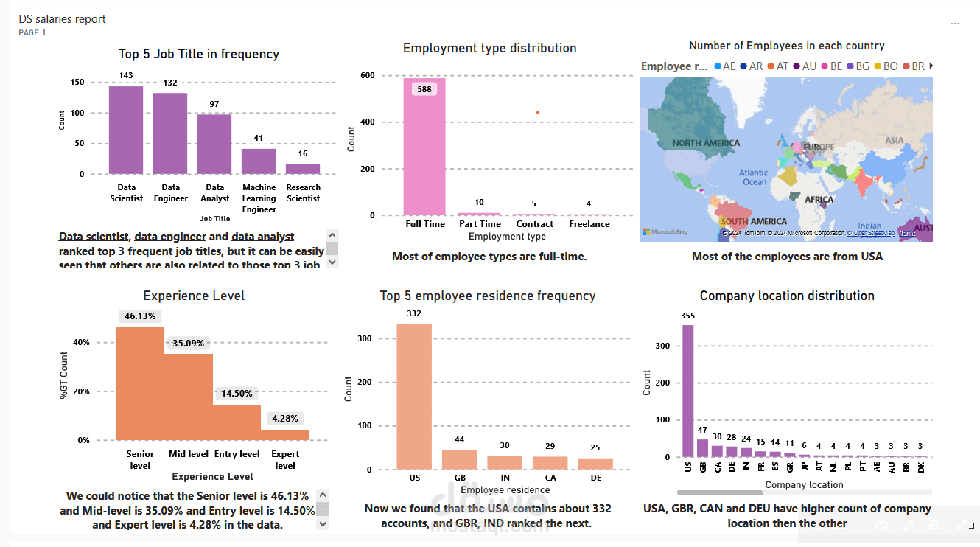The height and width of the screenshot is (547, 980).
Task: Select the Entry level bar (14.50%)
Action: 237,422
